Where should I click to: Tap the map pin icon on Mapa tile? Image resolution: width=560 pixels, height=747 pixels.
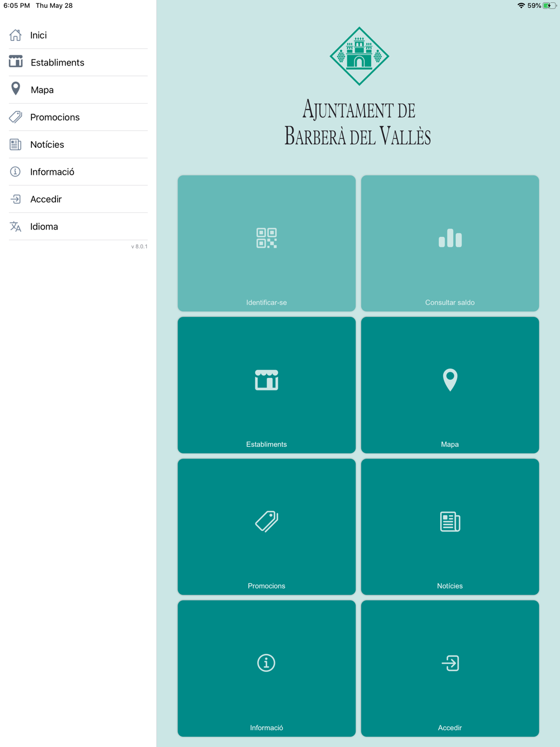click(x=450, y=380)
